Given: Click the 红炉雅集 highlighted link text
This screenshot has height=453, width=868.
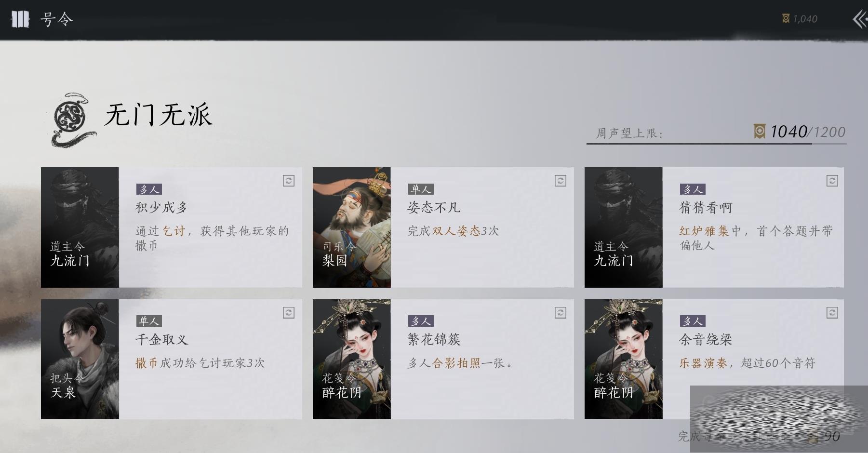Looking at the screenshot, I should 704,231.
